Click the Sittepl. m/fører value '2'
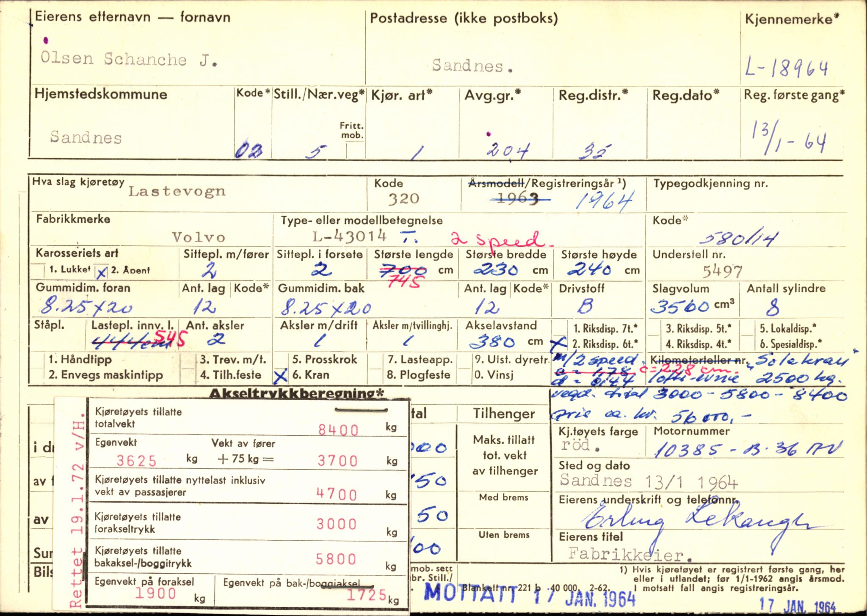The width and height of the screenshot is (867, 616). [x=209, y=269]
